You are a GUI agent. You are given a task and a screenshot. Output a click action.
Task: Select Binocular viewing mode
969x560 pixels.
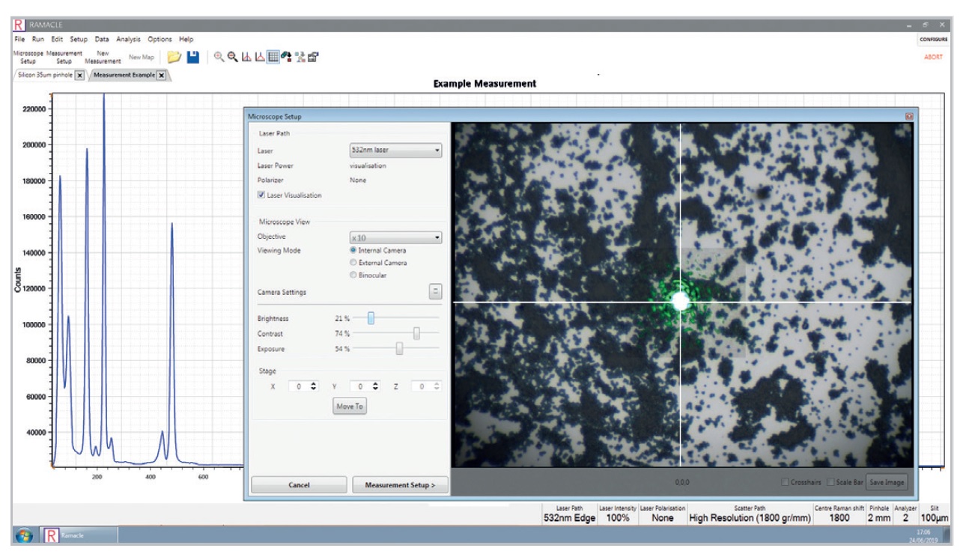click(x=353, y=276)
